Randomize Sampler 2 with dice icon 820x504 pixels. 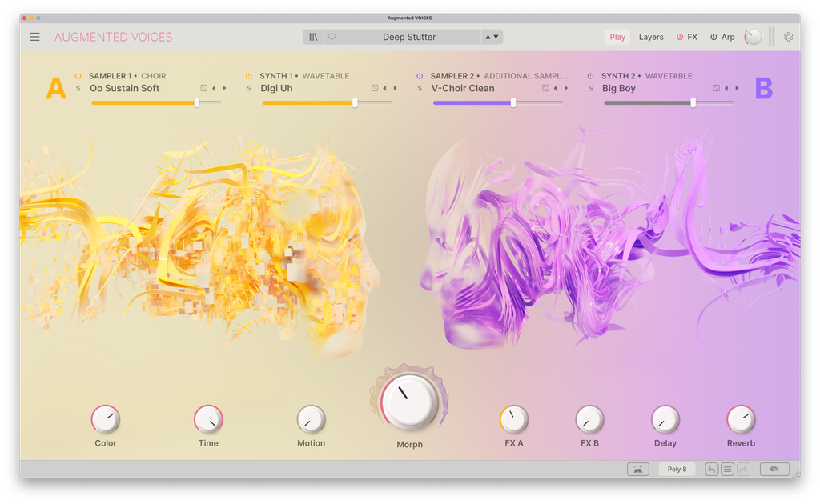click(545, 88)
